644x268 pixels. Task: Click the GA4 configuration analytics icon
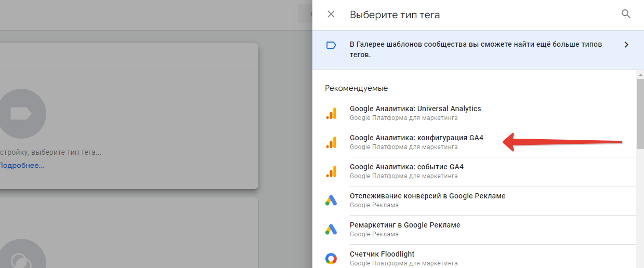coord(331,142)
